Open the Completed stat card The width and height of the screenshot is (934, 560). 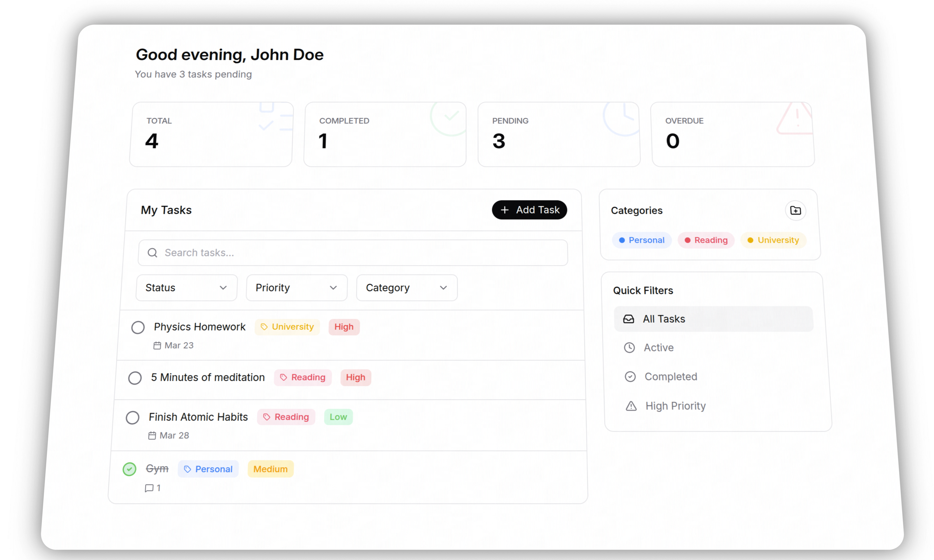click(385, 134)
